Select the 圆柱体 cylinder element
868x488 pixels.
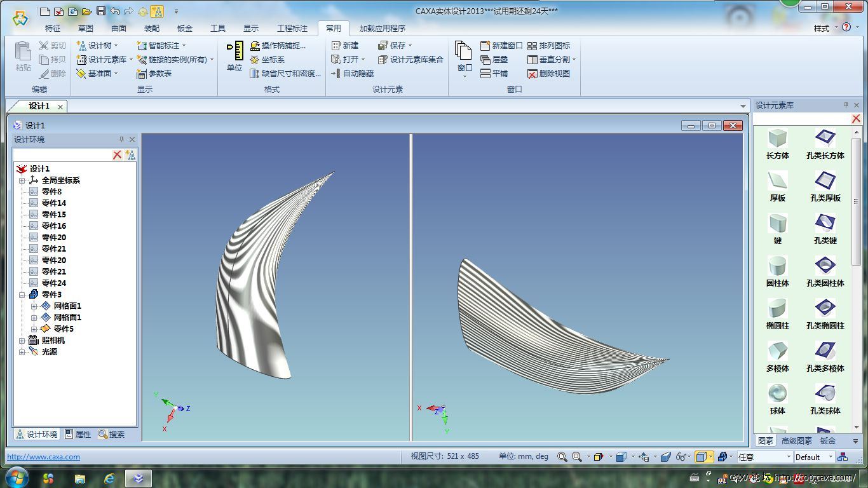pos(778,272)
